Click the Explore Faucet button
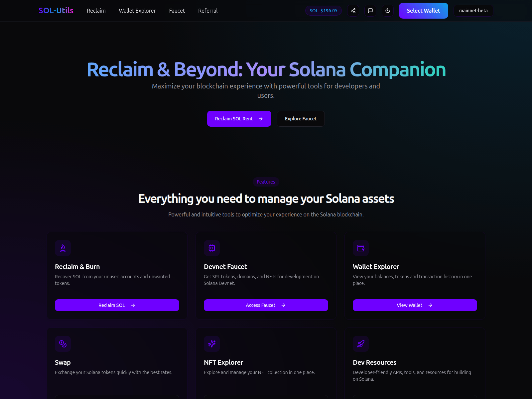 point(301,119)
